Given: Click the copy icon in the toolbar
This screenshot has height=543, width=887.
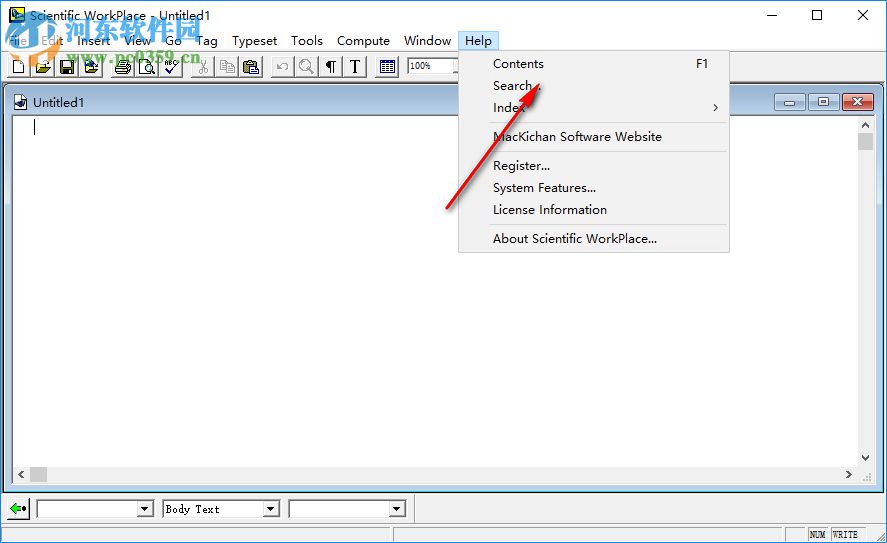Looking at the screenshot, I should click(x=227, y=67).
